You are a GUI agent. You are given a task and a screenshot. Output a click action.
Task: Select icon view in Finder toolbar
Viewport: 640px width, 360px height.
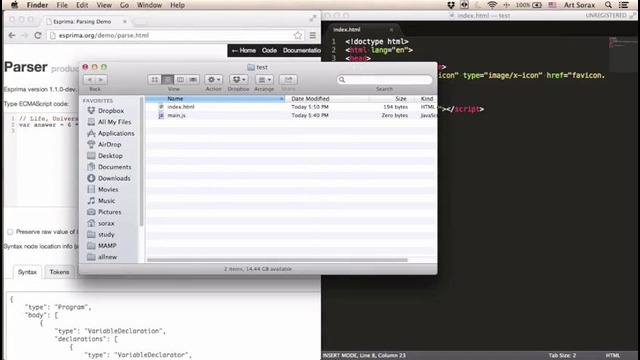[x=154, y=80]
